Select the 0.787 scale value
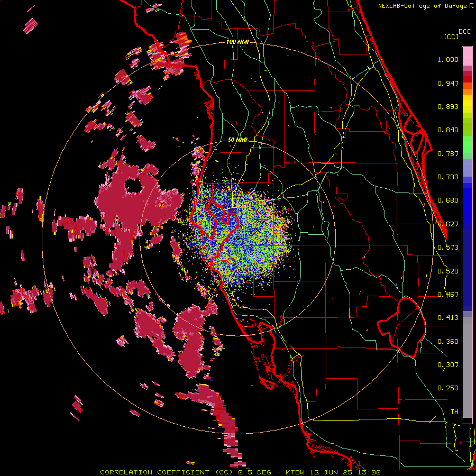The width and height of the screenshot is (476, 476). coord(448,153)
